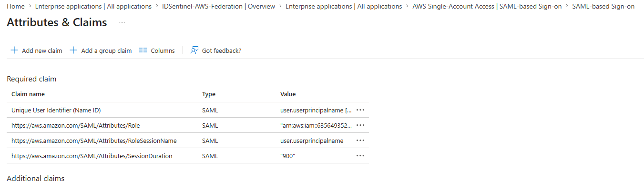Open the ellipsis menu for the Unique User Identifier row
The height and width of the screenshot is (181, 644).
tap(360, 110)
